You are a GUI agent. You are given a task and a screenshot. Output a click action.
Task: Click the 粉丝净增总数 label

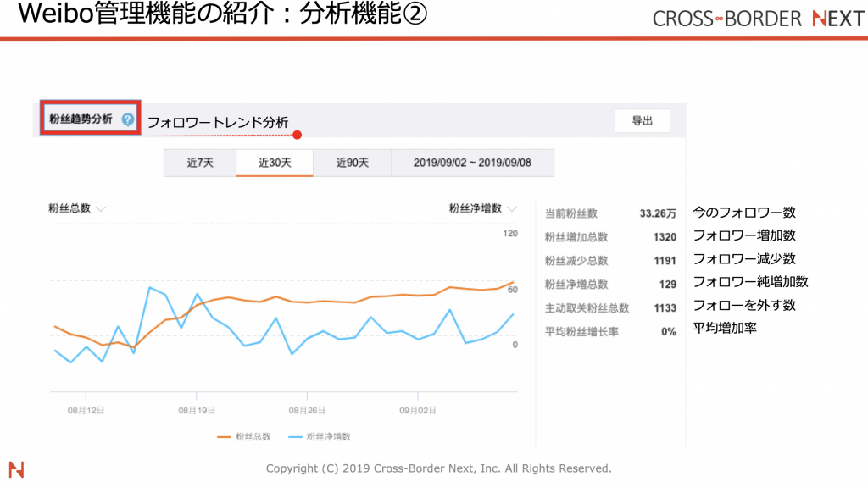(576, 285)
